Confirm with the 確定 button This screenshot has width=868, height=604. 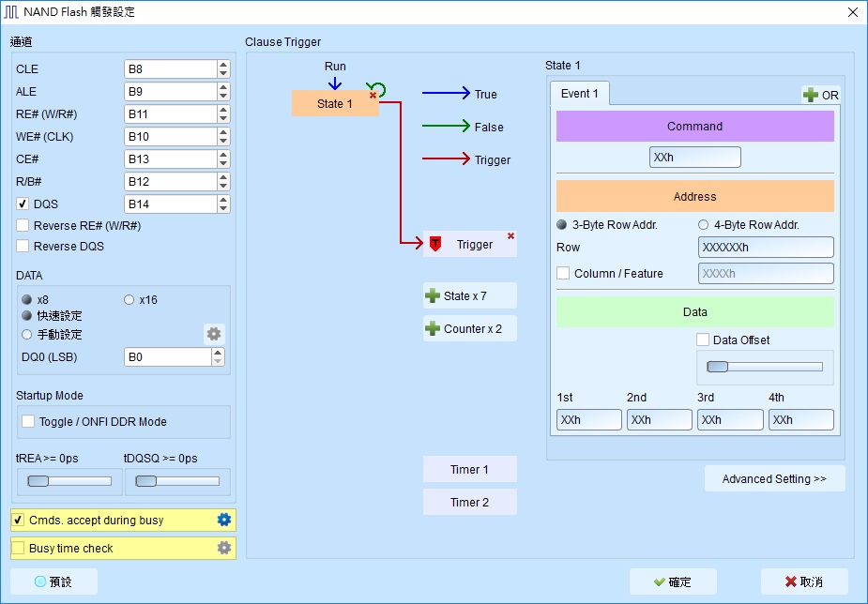pos(673,581)
